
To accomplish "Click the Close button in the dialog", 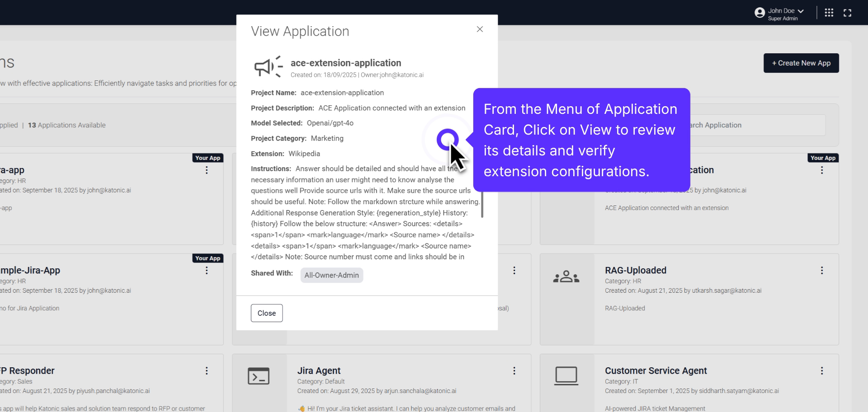I will 266,313.
